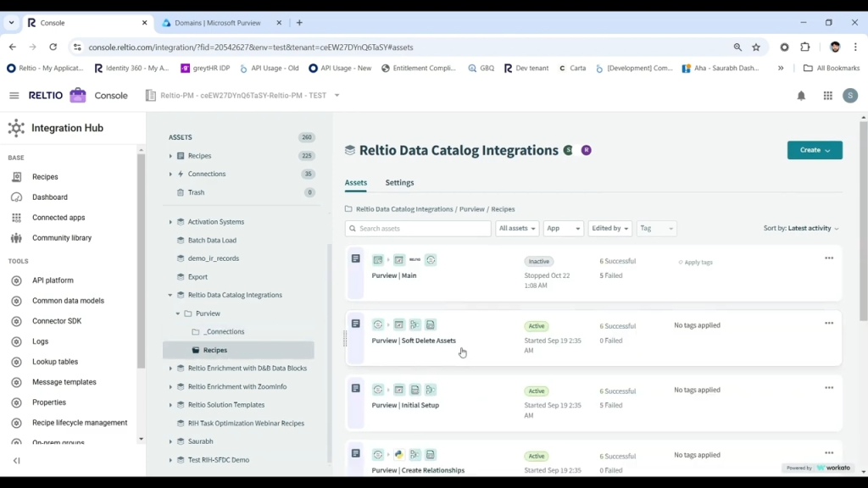Switch to the Settings tab
The height and width of the screenshot is (488, 868).
[399, 182]
